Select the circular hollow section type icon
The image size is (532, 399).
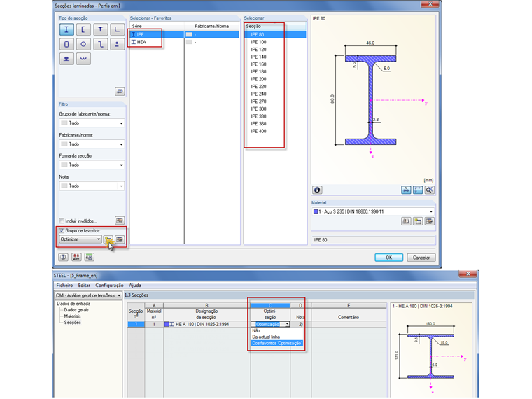point(83,44)
